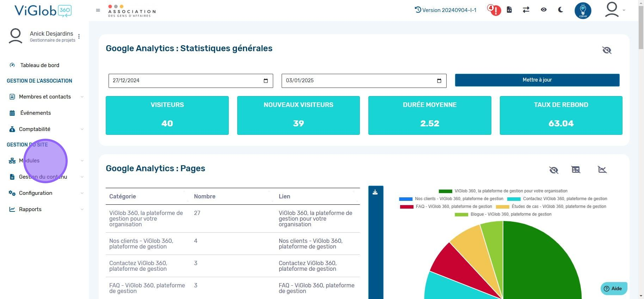Viewport: 644px width, 299px height.
Task: Click the swap arrows icon in header
Action: (x=526, y=10)
